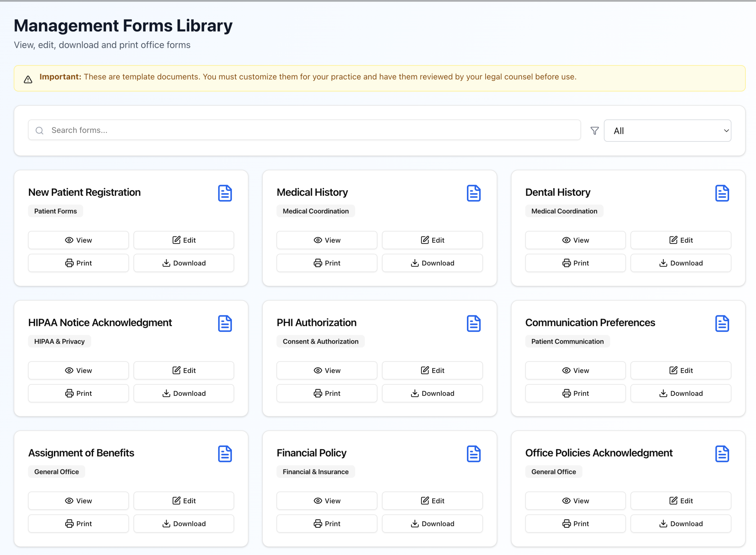Edit the Financial Policy form
The height and width of the screenshot is (555, 756).
432,501
